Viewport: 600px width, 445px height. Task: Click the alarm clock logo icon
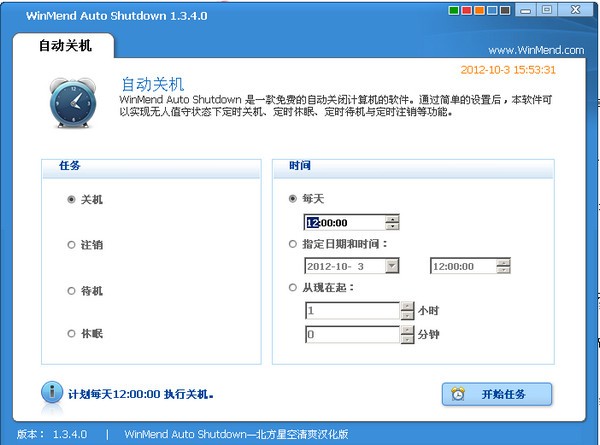pyautogui.click(x=73, y=102)
